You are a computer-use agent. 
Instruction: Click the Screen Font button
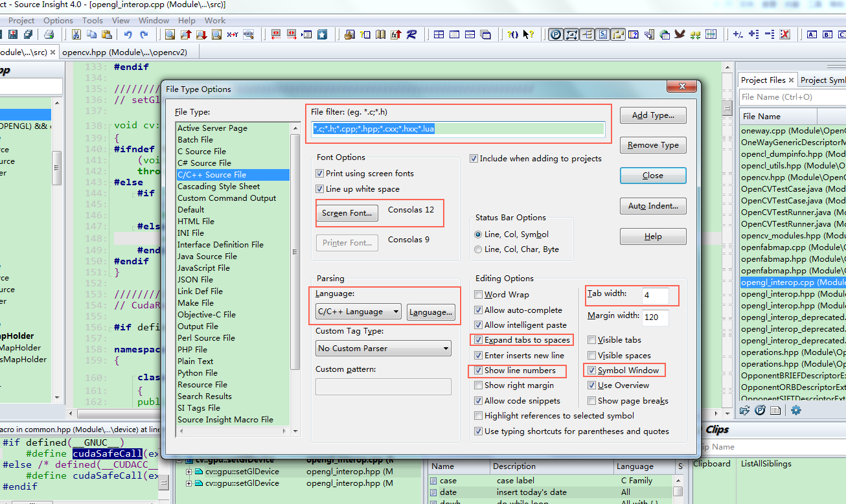click(x=347, y=213)
